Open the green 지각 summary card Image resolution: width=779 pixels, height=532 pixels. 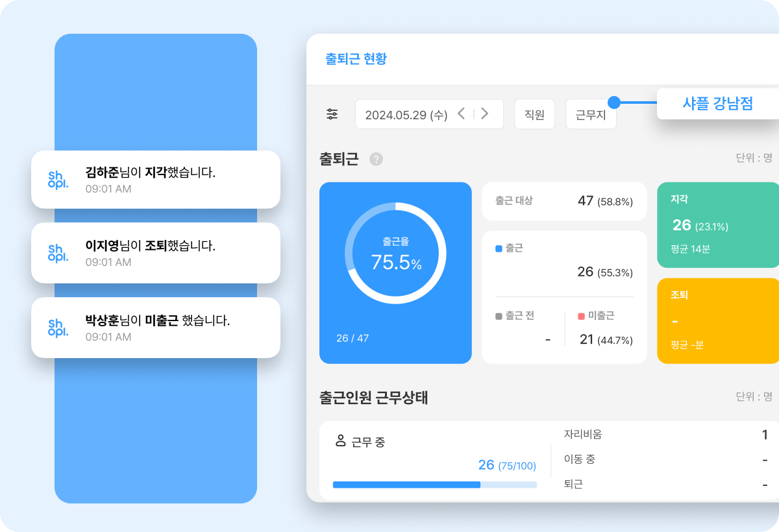click(x=717, y=224)
